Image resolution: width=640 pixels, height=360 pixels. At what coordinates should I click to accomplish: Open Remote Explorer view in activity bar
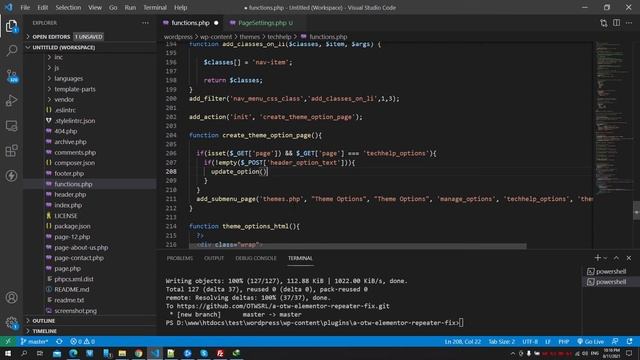(x=11, y=126)
